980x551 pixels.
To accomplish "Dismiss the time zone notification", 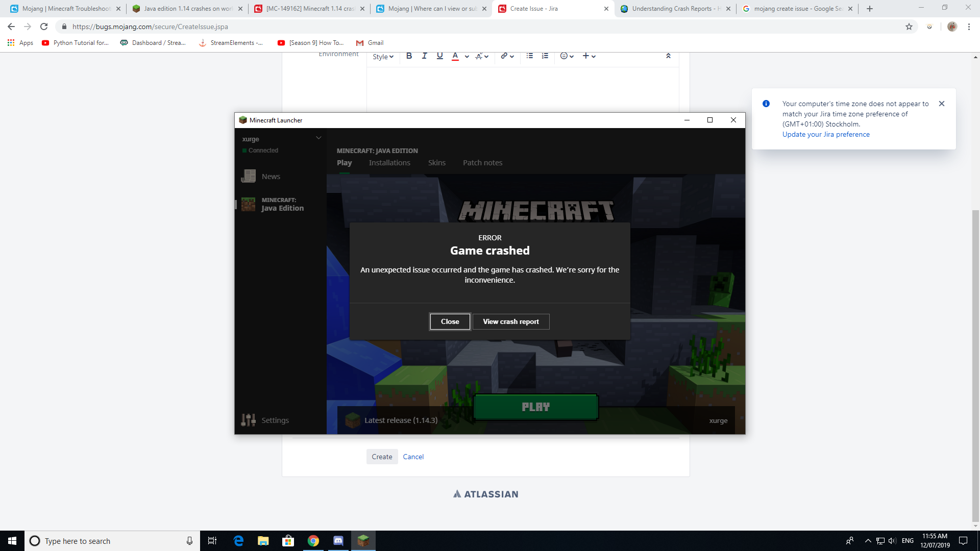I will pyautogui.click(x=942, y=104).
